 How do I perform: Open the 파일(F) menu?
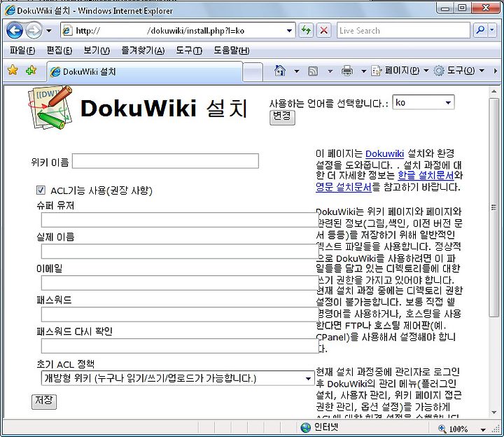point(22,50)
